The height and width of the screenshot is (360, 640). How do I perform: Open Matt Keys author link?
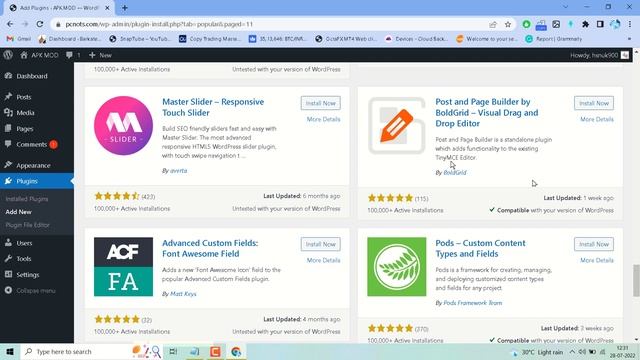183,294
